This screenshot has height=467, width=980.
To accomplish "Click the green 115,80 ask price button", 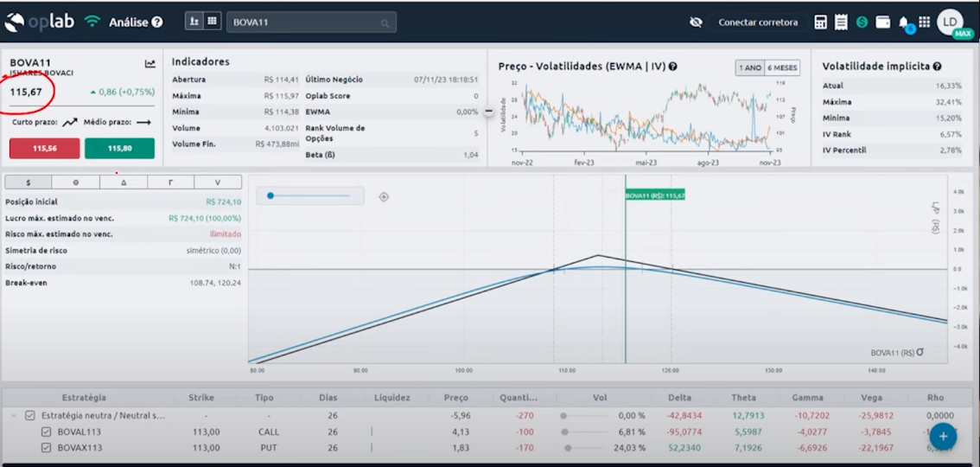I will click(119, 149).
